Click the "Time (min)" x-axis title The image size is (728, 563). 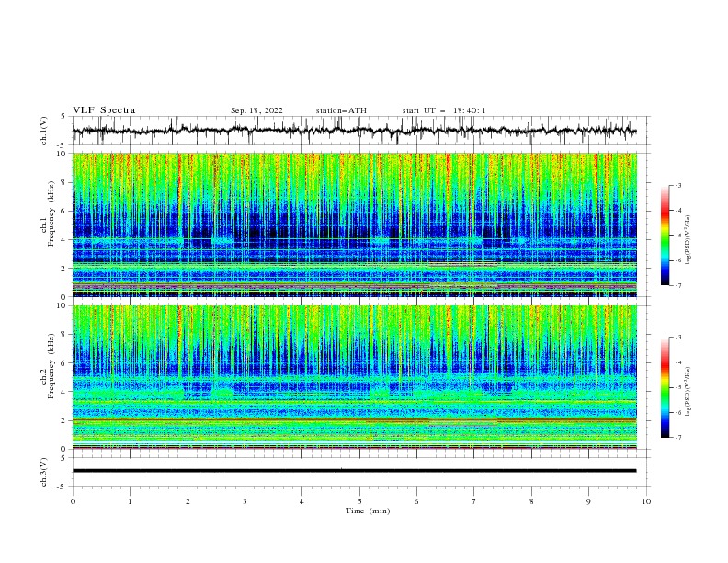(368, 511)
